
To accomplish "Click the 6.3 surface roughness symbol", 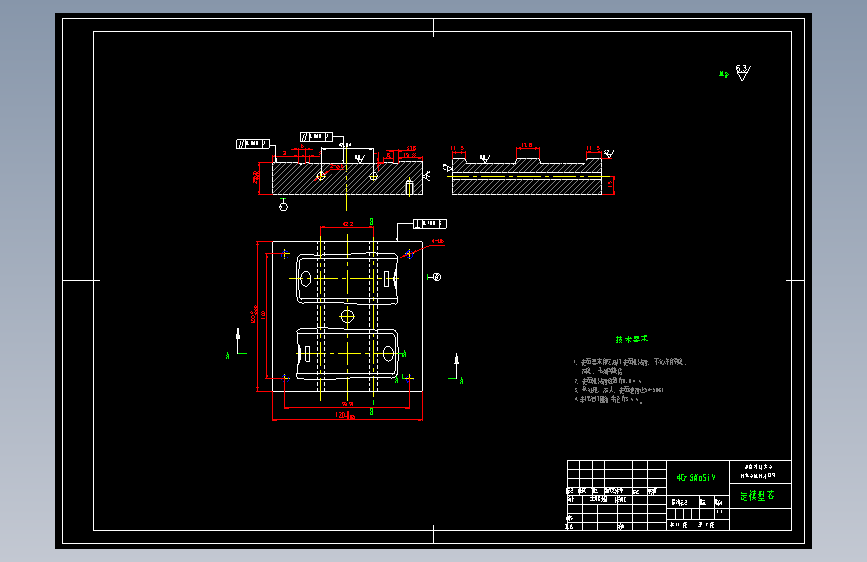I will pyautogui.click(x=743, y=72).
